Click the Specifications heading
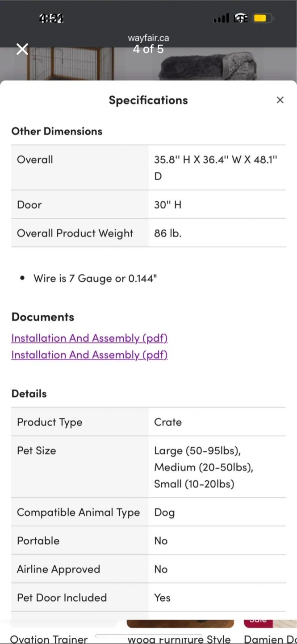Screen dimensions: 297x644 tap(148, 100)
